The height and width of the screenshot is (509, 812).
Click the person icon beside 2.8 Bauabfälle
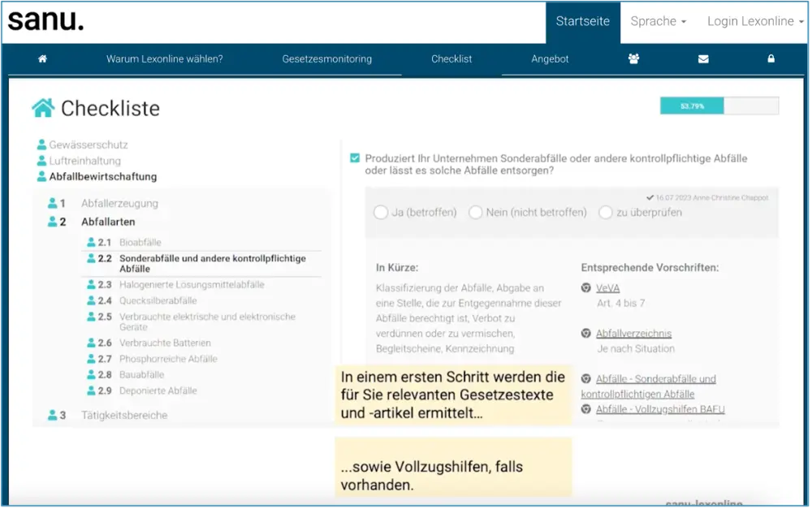[x=91, y=374]
